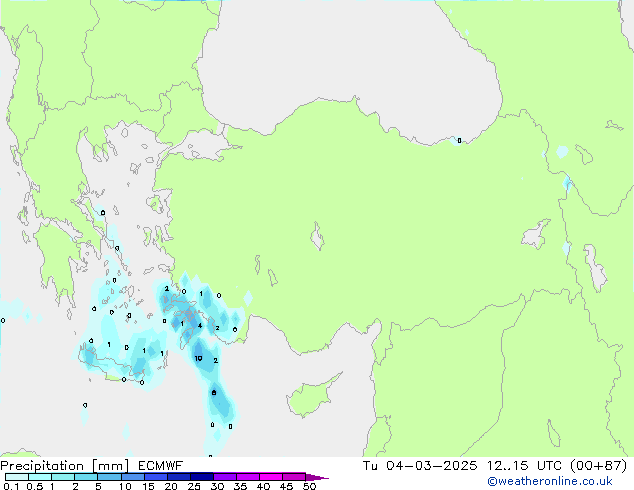Click the 'ECMWF' model label
The height and width of the screenshot is (490, 634).
pos(160,466)
